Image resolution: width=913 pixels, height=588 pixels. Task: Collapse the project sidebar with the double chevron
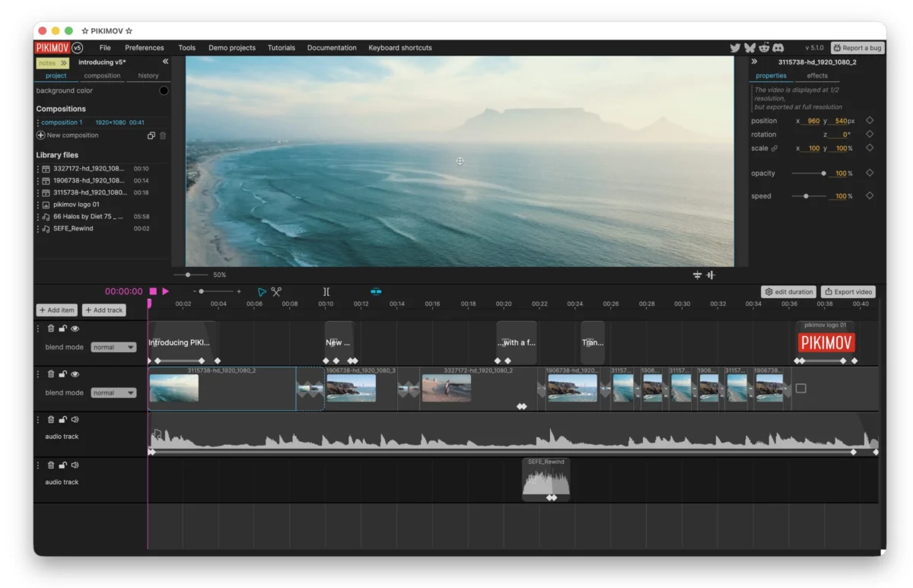(x=164, y=62)
